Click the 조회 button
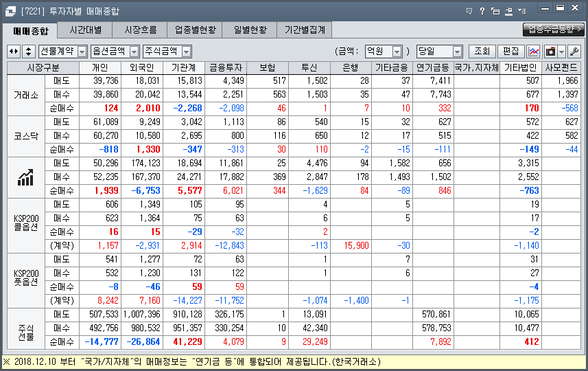The height and width of the screenshot is (371, 588). click(482, 52)
